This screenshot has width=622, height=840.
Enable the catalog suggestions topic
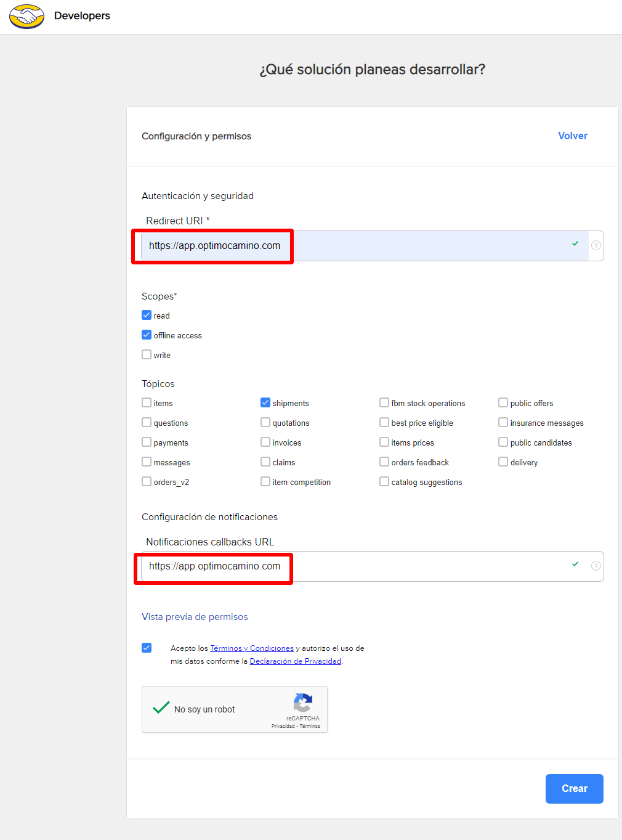tap(384, 481)
